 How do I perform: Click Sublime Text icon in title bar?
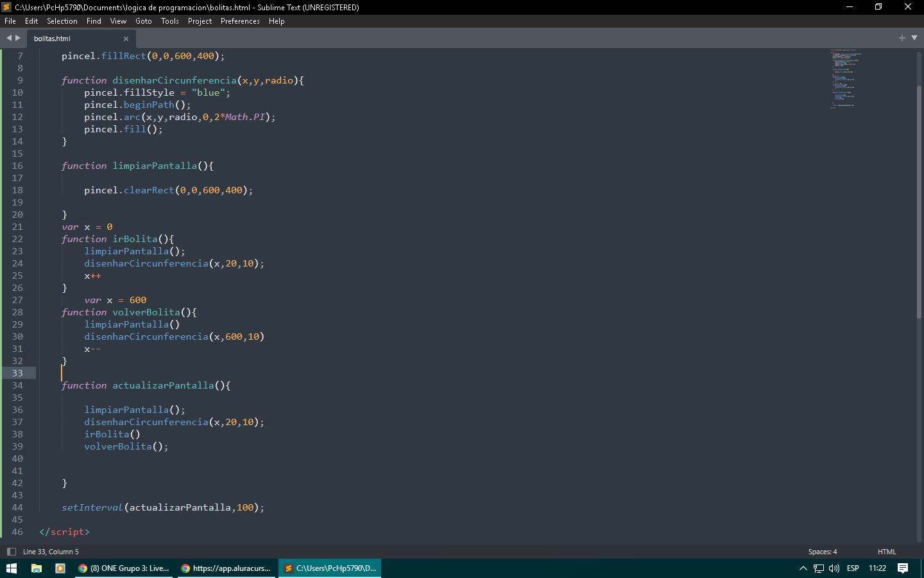coord(7,7)
